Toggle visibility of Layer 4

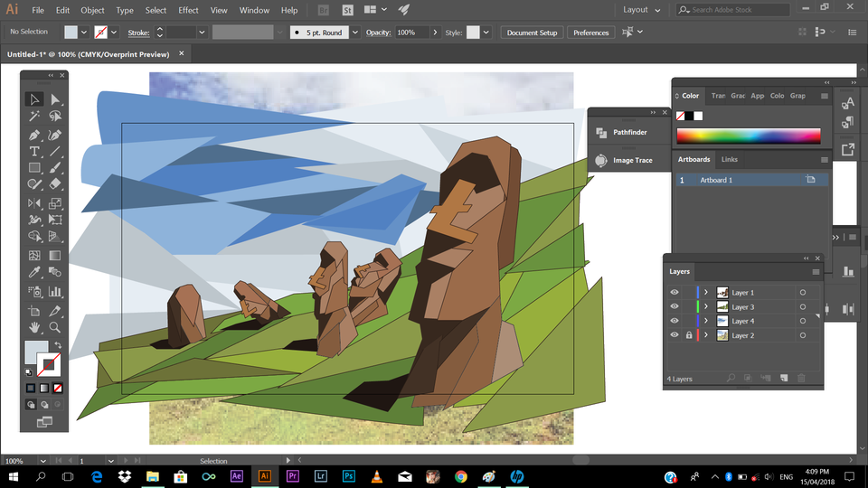(675, 321)
